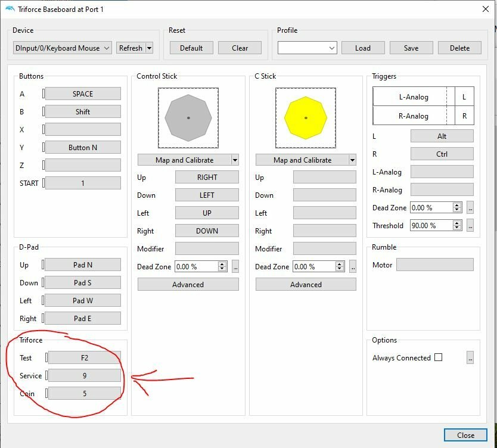Screen dimensions: 497x448
Task: Assign the Rumble Motor mapping
Action: point(435,265)
